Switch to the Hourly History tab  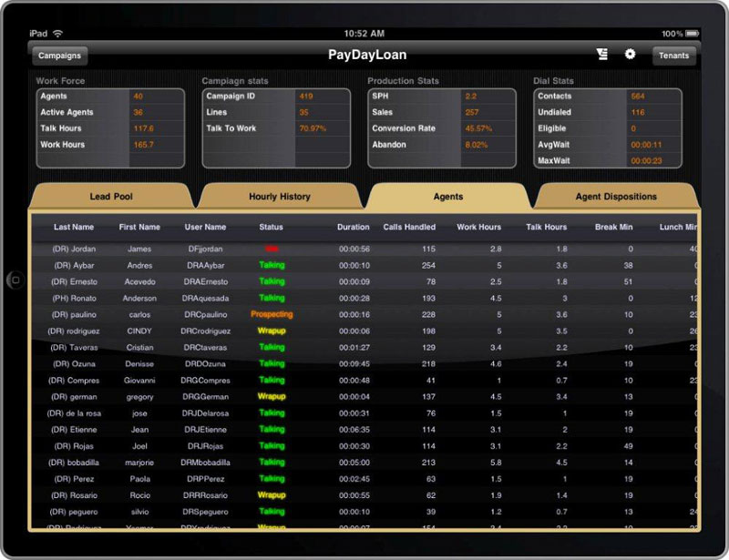tap(280, 197)
